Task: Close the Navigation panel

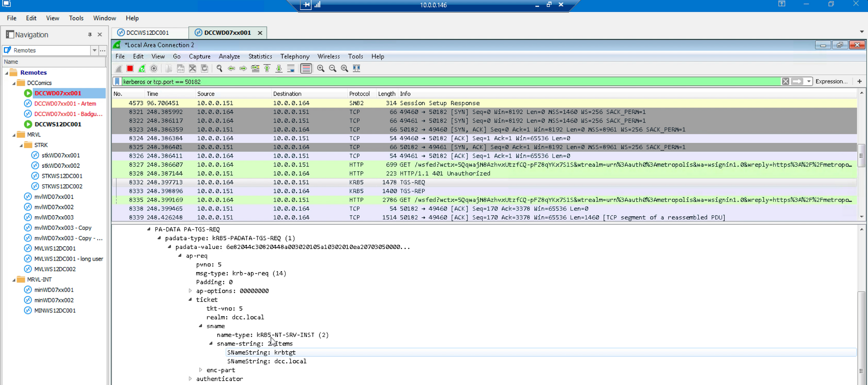Action: point(100,35)
